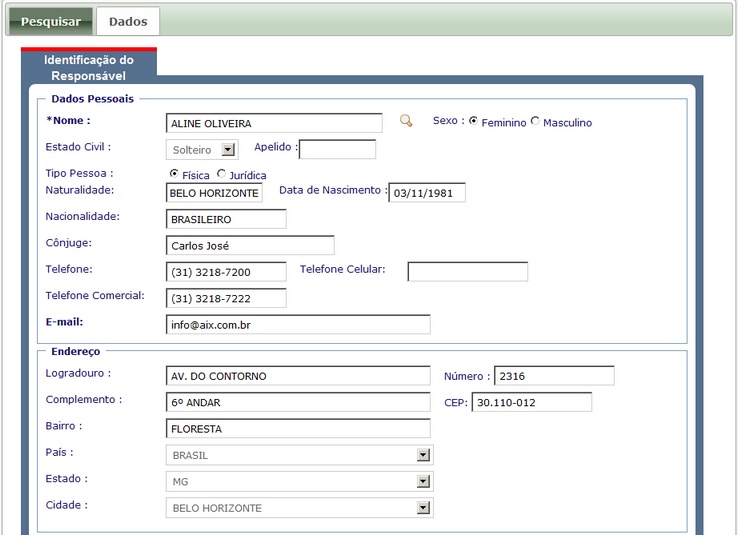
Task: Open the Estado dropdown showing MG
Action: 424,482
